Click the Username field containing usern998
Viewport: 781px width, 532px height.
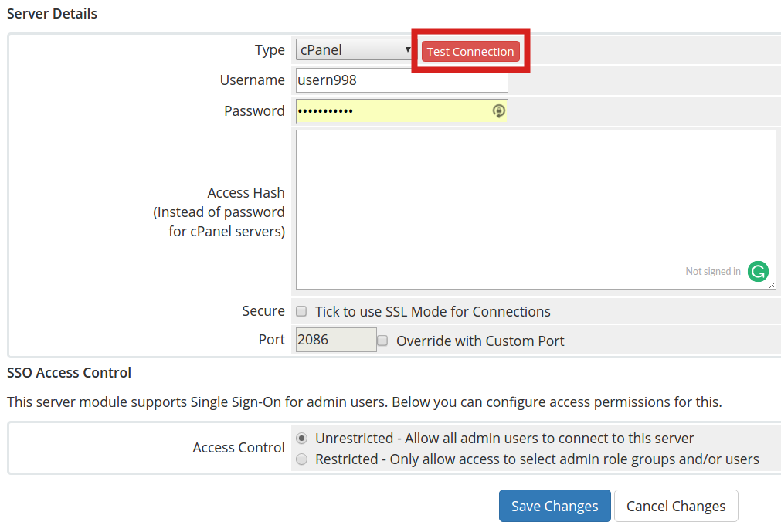point(401,80)
